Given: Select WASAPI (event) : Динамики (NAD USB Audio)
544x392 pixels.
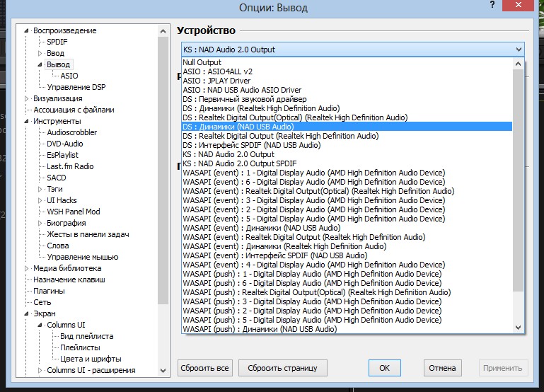Looking at the screenshot, I should point(347,228).
